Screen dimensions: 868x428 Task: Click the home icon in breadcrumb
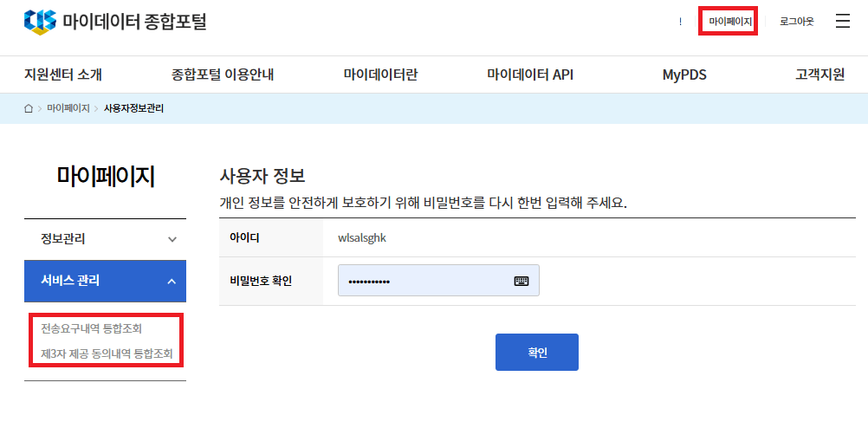[29, 108]
